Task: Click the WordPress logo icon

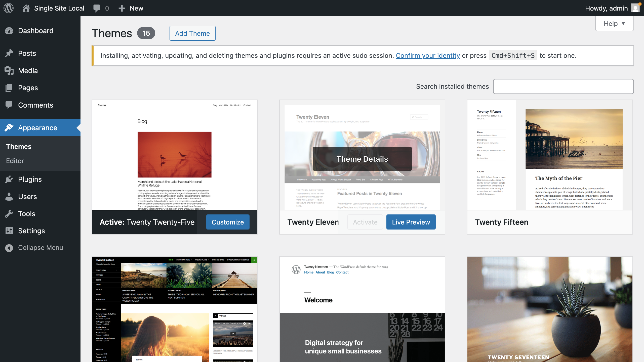Action: [x=9, y=8]
